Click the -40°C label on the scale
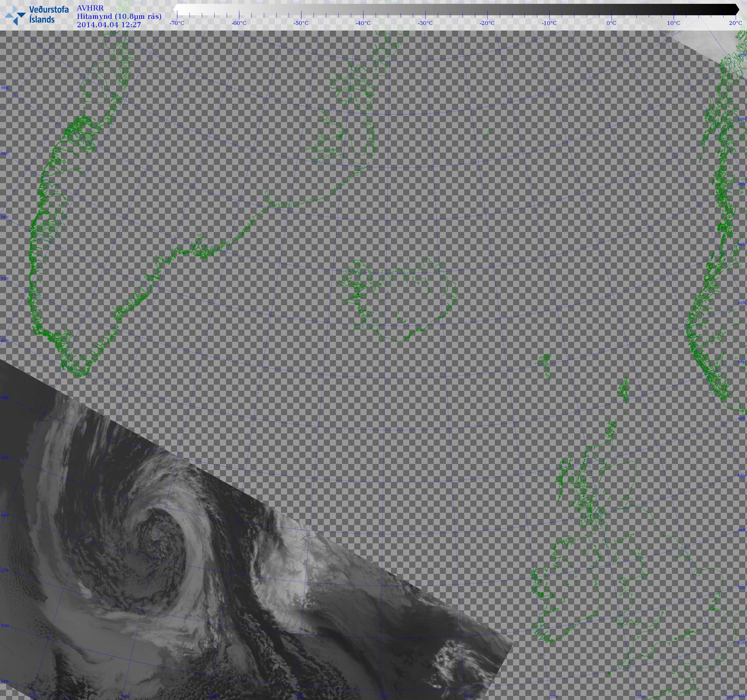747x700 pixels. point(363,23)
